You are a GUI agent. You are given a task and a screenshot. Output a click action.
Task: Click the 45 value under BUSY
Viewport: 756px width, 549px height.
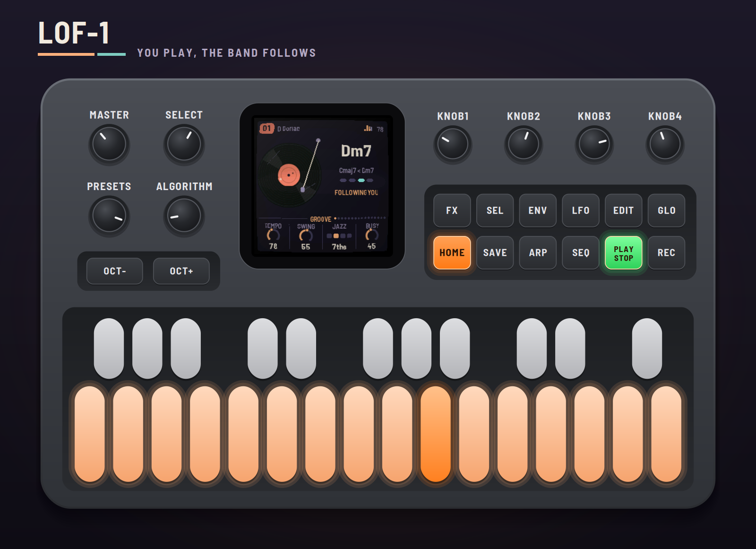pos(372,246)
